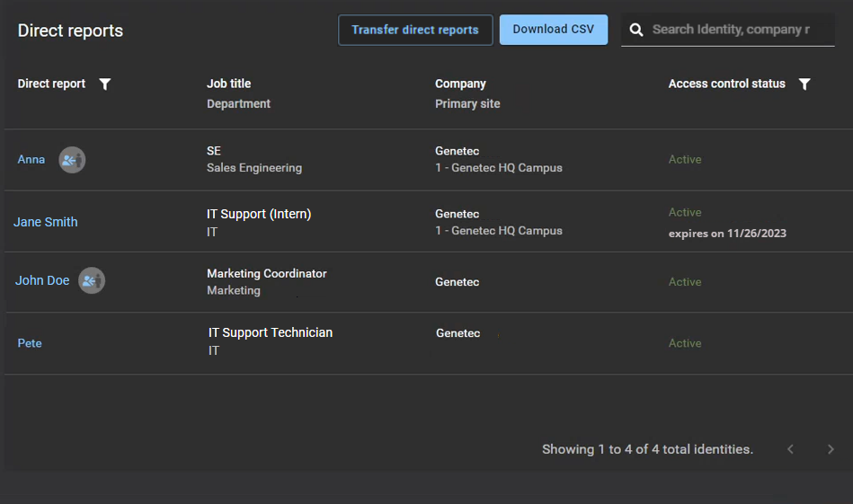Click the delegate icon beside John Doe
This screenshot has width=853, height=504.
click(92, 281)
